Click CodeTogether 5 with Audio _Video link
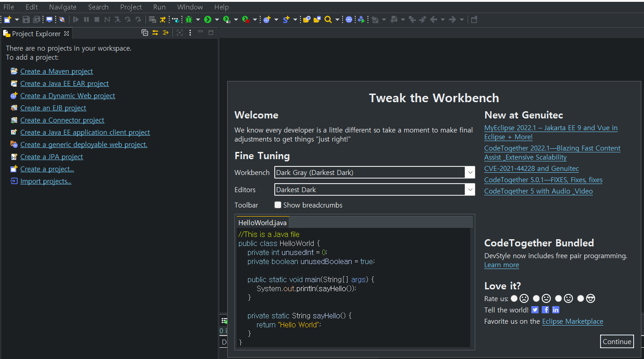 [x=539, y=191]
